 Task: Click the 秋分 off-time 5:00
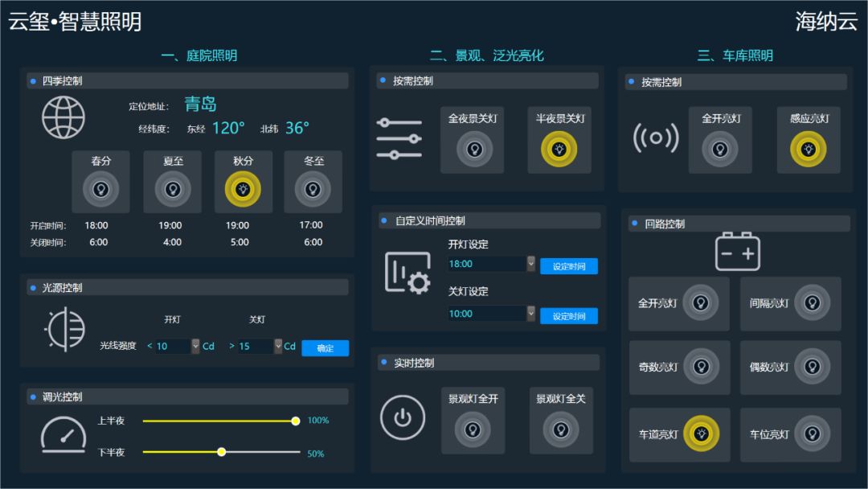pos(240,242)
